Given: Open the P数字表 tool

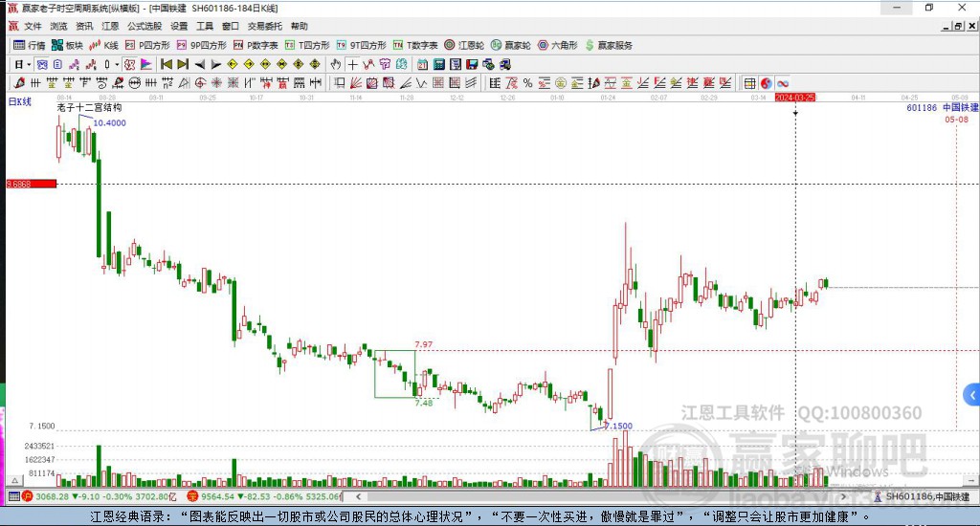Looking at the screenshot, I should 256,46.
